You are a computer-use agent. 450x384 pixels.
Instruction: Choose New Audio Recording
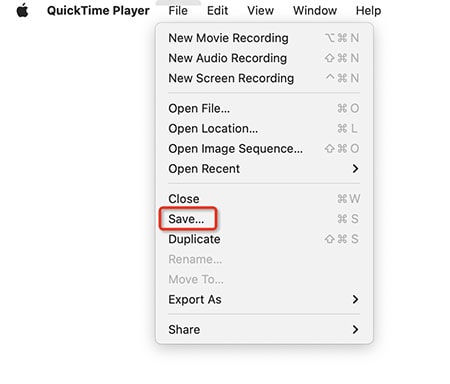click(x=264, y=58)
